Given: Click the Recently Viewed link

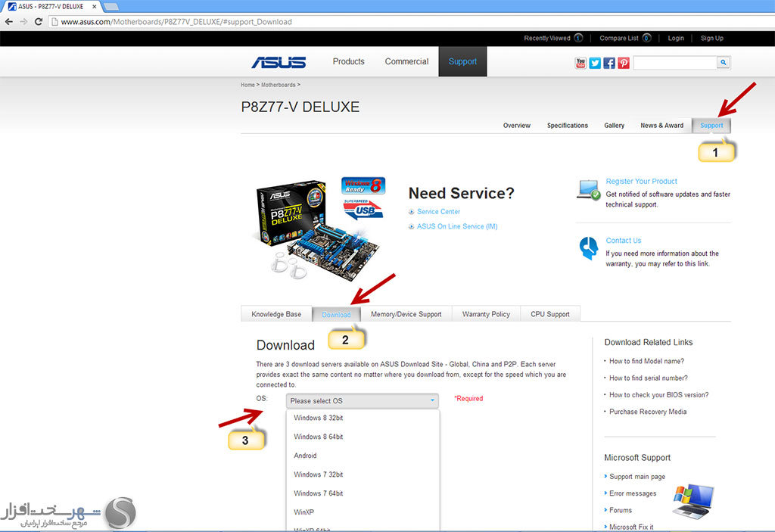Looking at the screenshot, I should pos(546,38).
